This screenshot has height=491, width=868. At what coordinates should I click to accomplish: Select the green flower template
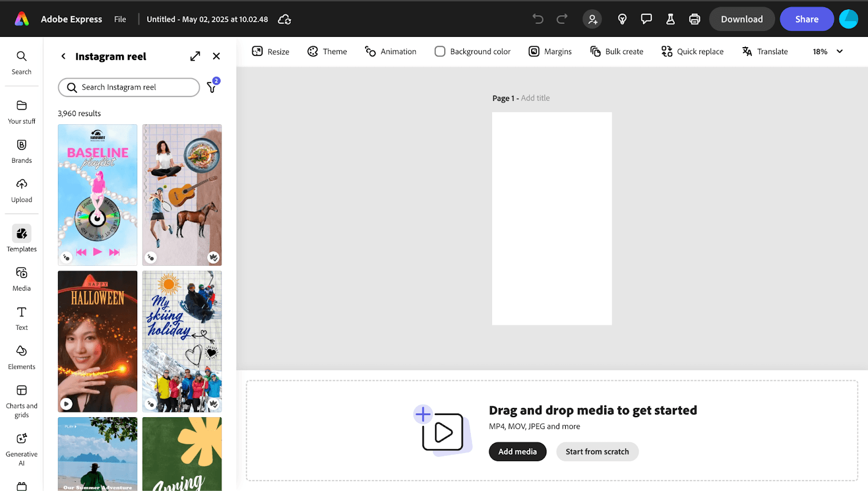[x=182, y=454]
